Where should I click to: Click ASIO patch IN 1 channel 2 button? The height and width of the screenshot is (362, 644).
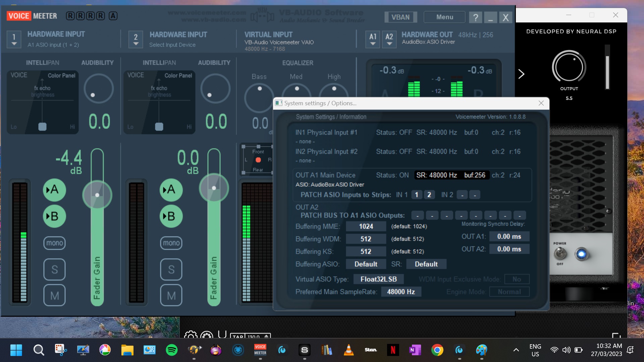tap(429, 195)
